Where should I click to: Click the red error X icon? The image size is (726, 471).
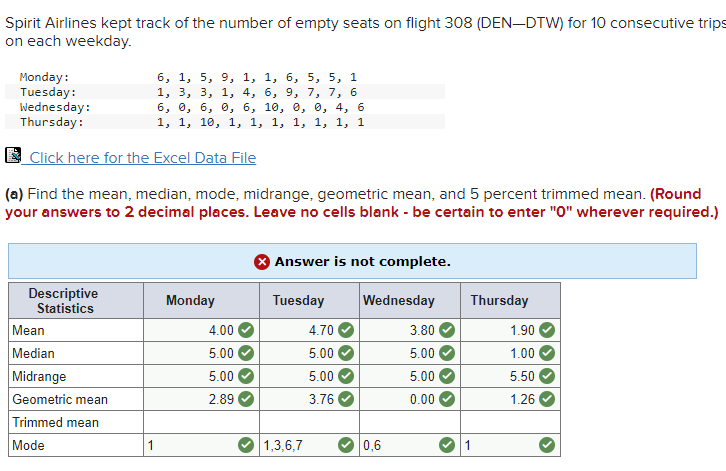click(262, 262)
